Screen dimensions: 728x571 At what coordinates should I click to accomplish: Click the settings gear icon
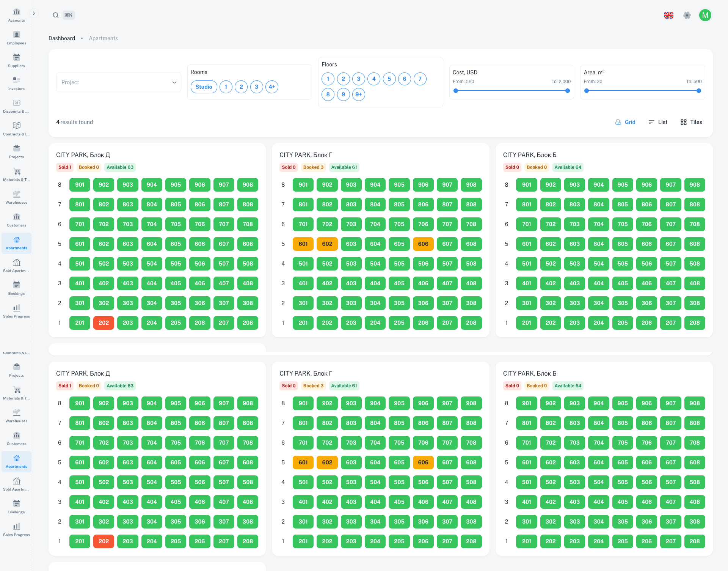click(x=687, y=15)
